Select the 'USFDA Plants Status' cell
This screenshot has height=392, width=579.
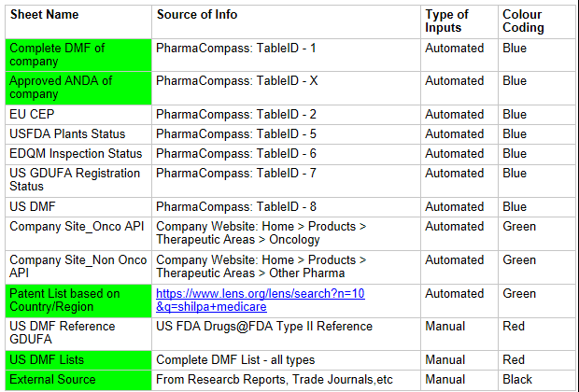tap(78, 134)
